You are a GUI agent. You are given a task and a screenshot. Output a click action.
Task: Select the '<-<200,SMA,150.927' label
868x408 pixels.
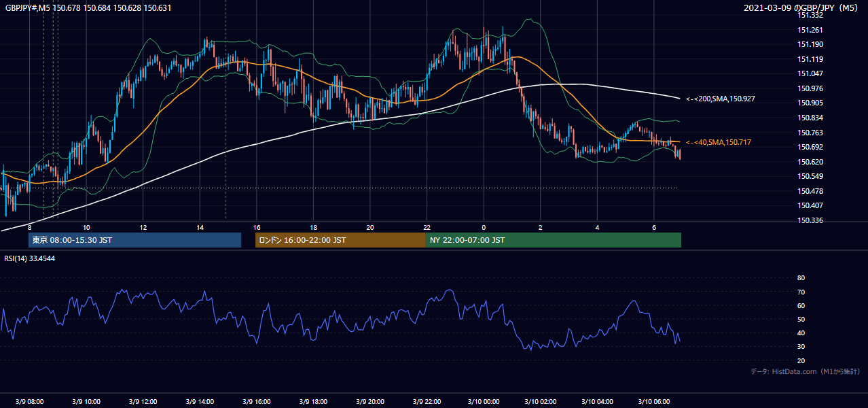721,99
